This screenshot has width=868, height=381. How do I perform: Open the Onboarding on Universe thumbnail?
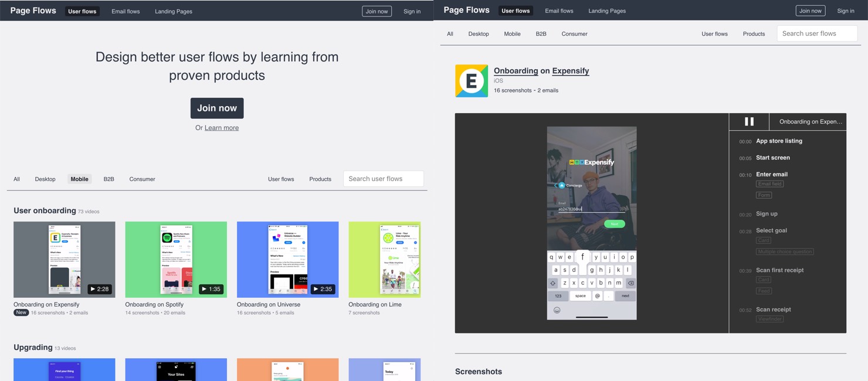click(x=287, y=259)
